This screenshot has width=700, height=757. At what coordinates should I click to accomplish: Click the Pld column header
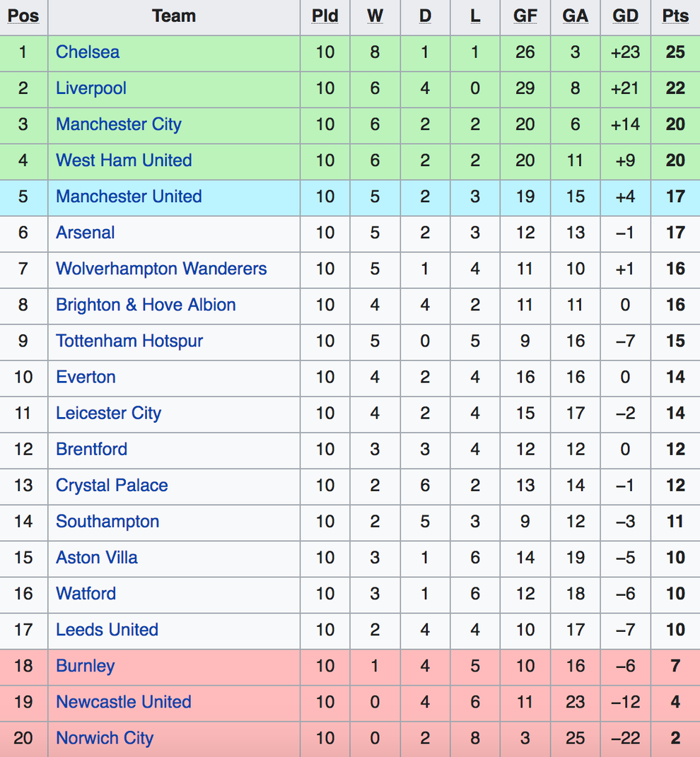(x=325, y=16)
